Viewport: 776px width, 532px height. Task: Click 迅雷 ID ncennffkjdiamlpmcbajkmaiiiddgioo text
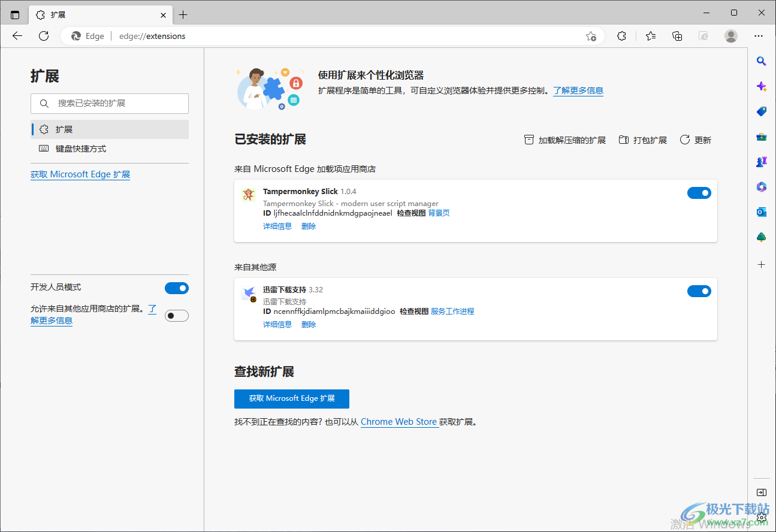tap(334, 311)
